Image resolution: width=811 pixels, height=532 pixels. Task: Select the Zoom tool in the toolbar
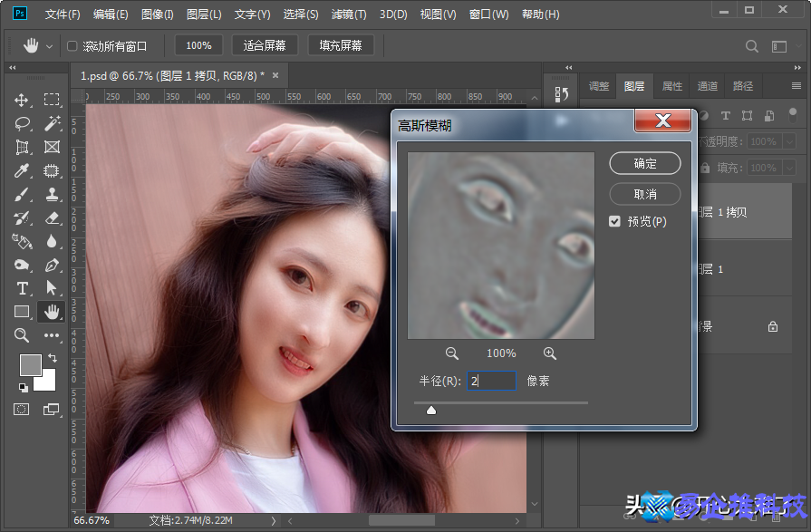tap(21, 335)
